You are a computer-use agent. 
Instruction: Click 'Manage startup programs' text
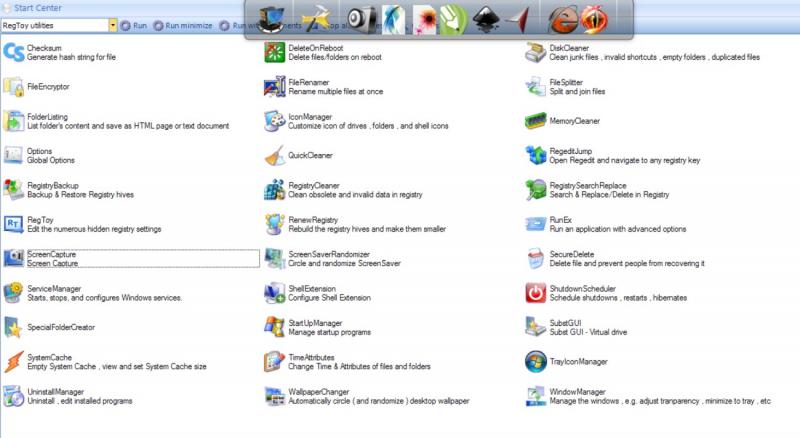(x=330, y=332)
